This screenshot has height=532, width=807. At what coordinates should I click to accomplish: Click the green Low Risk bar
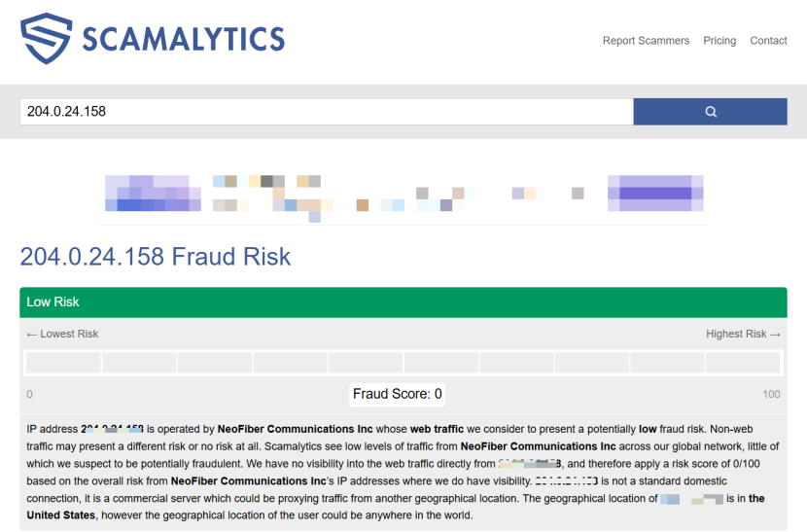point(403,302)
